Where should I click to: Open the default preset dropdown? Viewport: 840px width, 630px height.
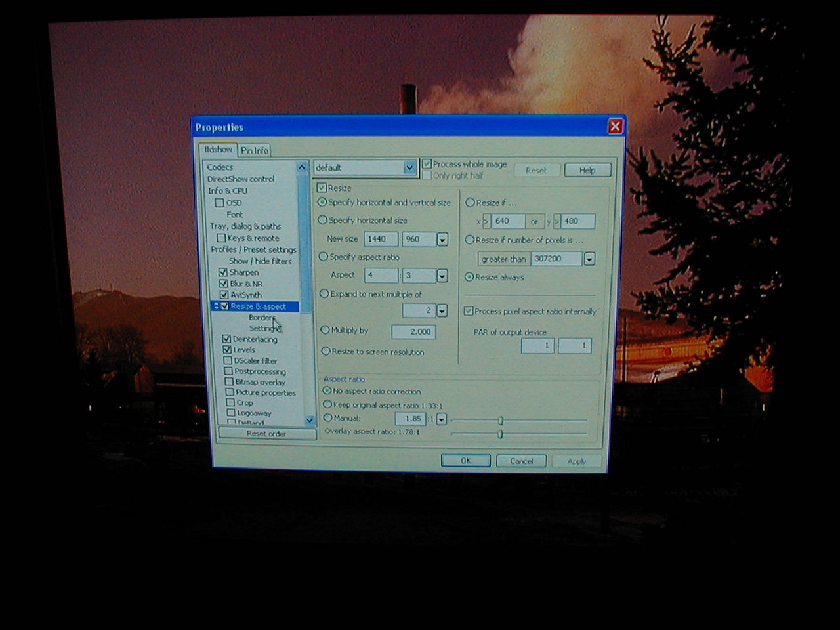pyautogui.click(x=409, y=168)
